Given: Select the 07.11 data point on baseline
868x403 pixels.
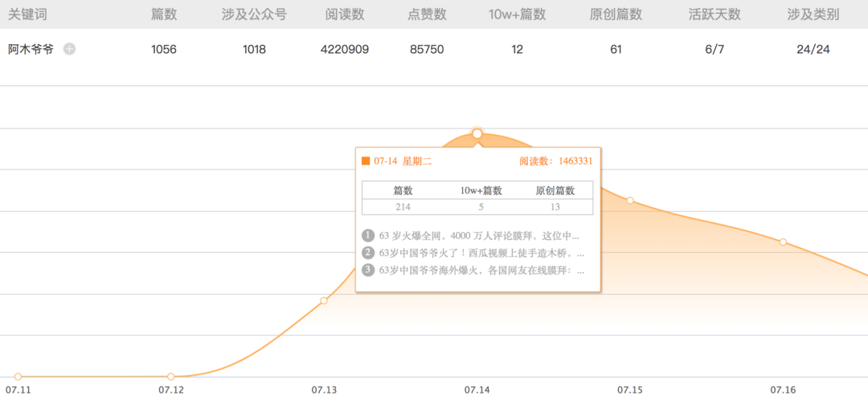Looking at the screenshot, I should pos(18,377).
